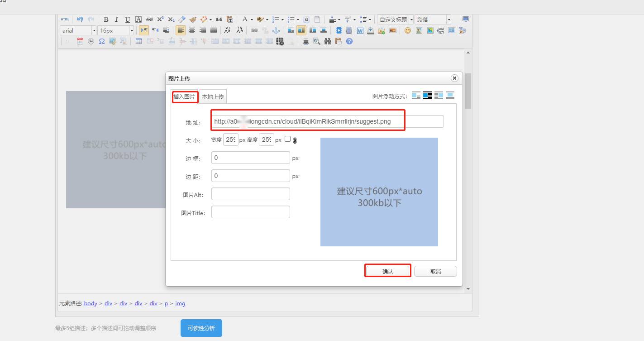Select the 插入图片 tab
The height and width of the screenshot is (341, 644).
click(185, 96)
